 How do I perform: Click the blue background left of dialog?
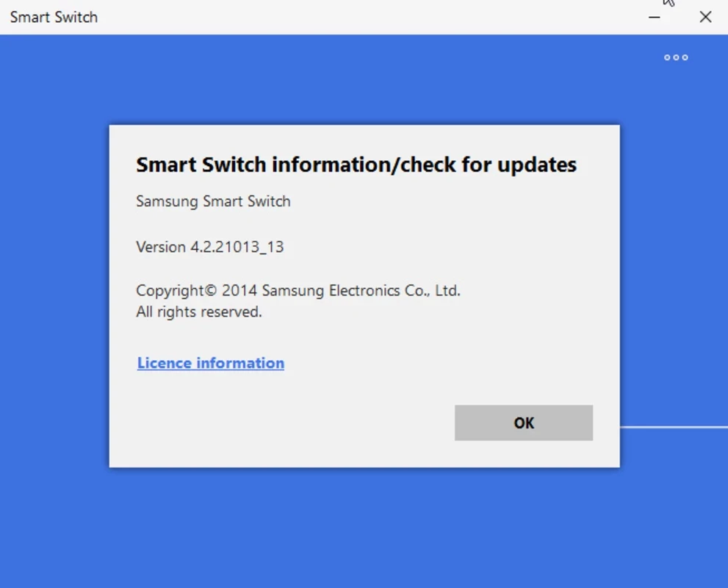click(55, 294)
